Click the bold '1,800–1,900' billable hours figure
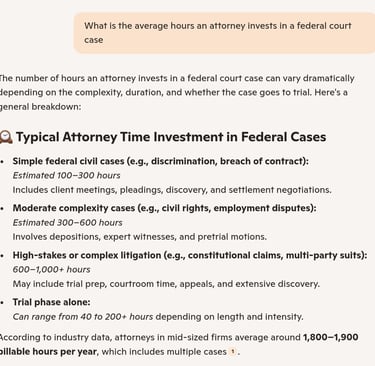The image size is (375, 366). click(330, 337)
